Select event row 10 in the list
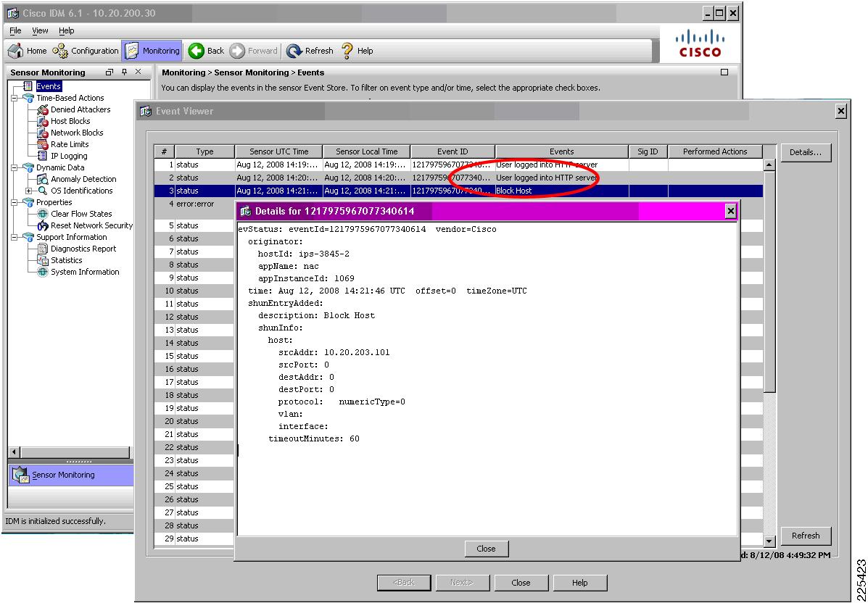 pos(194,291)
